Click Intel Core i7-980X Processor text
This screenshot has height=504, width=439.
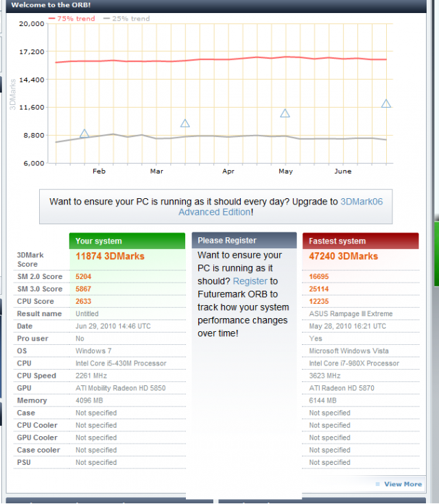tap(354, 363)
